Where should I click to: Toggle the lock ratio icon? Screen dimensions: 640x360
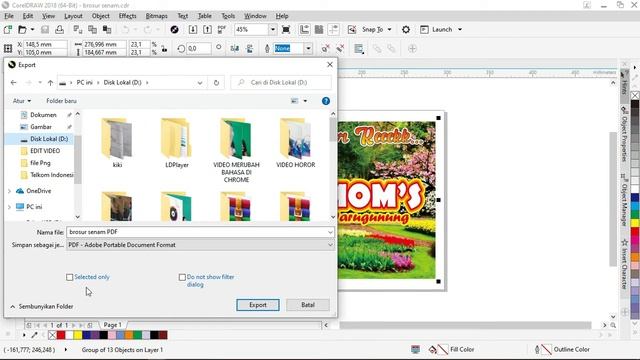point(164,49)
